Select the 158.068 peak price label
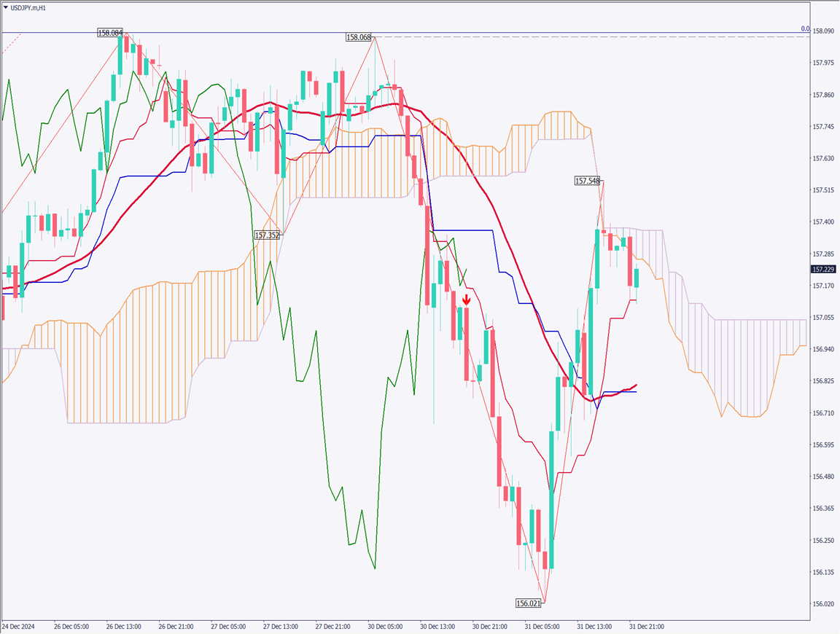The image size is (840, 634). [359, 37]
